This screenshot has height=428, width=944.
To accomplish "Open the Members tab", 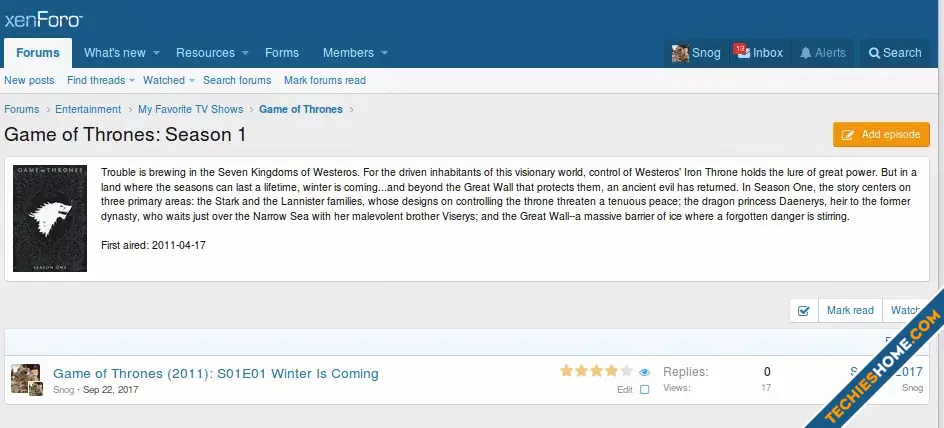I will coord(348,53).
